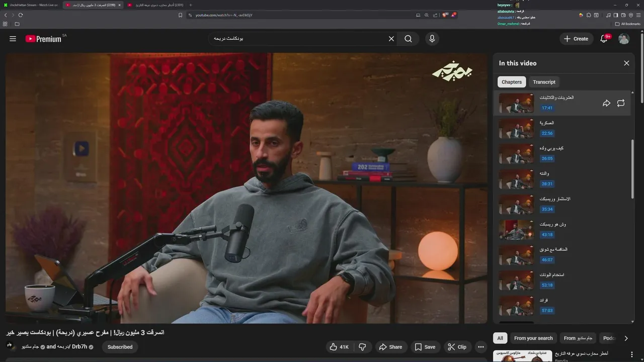Screen dimensions: 644x362
Task: Toggle browser sidebar panel icon
Action: (616, 15)
